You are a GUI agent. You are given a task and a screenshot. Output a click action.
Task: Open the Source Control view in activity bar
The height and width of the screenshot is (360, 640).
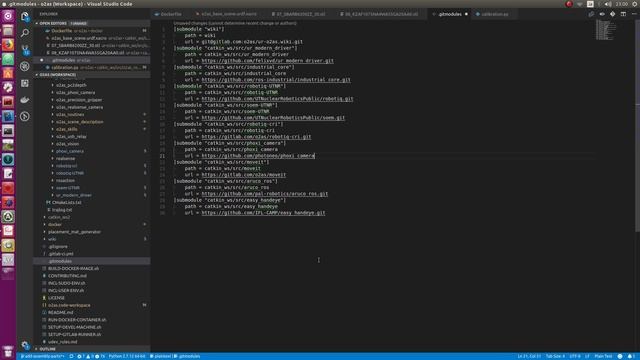[25, 50]
